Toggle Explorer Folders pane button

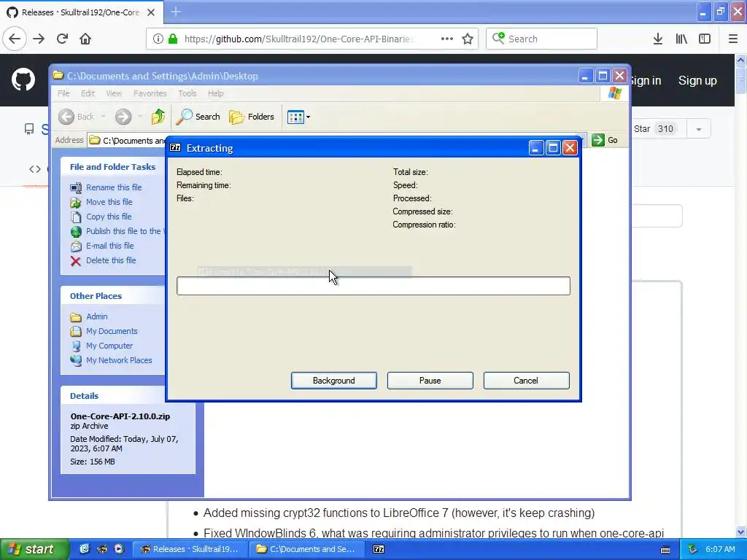pos(252,116)
